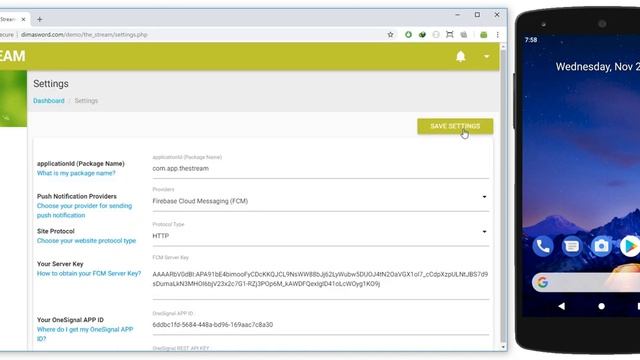640x360 pixels.
Task: Click the package name input field
Action: click(x=320, y=168)
